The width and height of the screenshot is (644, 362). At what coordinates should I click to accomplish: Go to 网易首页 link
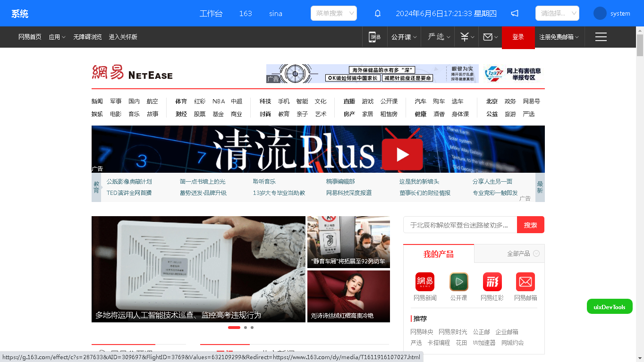30,37
